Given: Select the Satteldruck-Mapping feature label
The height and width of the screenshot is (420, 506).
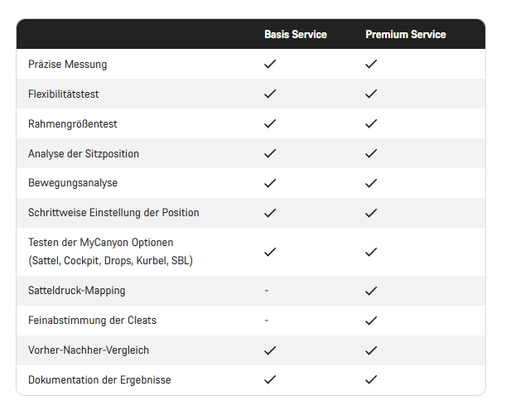Looking at the screenshot, I should pyautogui.click(x=77, y=291).
